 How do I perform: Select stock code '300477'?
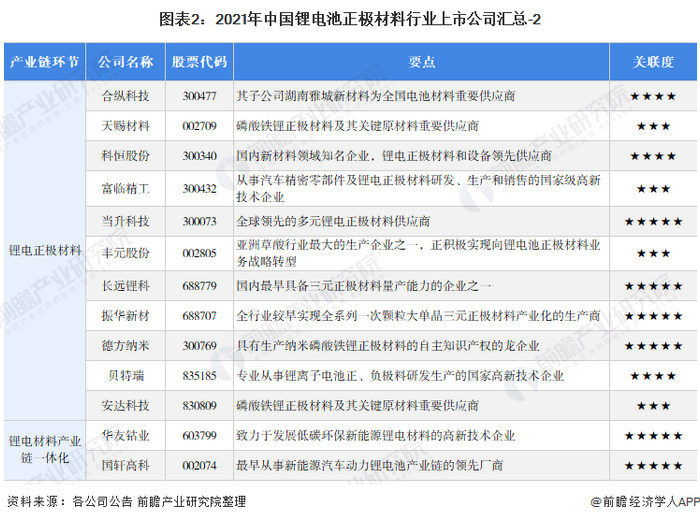point(200,96)
